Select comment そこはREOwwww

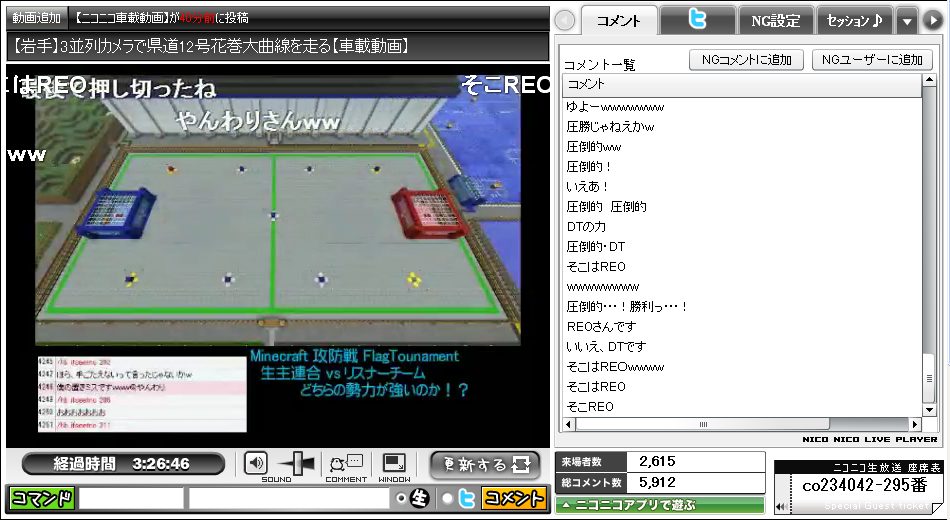tap(742, 367)
